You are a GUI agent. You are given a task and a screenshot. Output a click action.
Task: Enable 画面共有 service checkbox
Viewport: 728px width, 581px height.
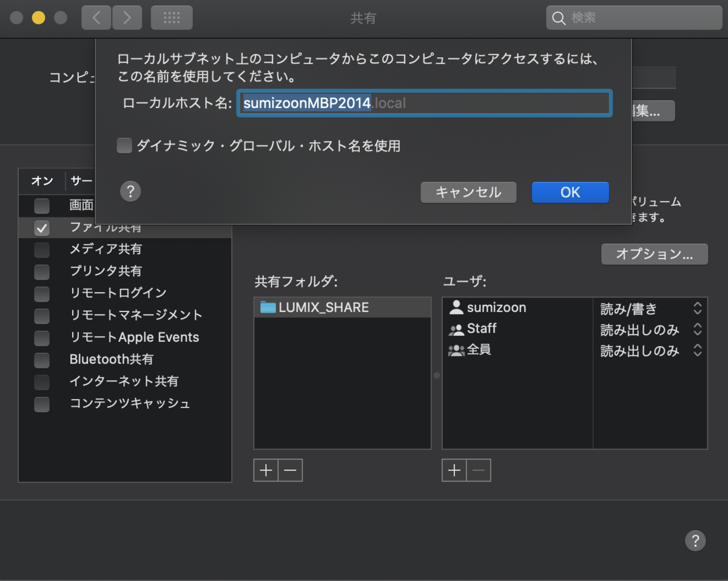41,206
